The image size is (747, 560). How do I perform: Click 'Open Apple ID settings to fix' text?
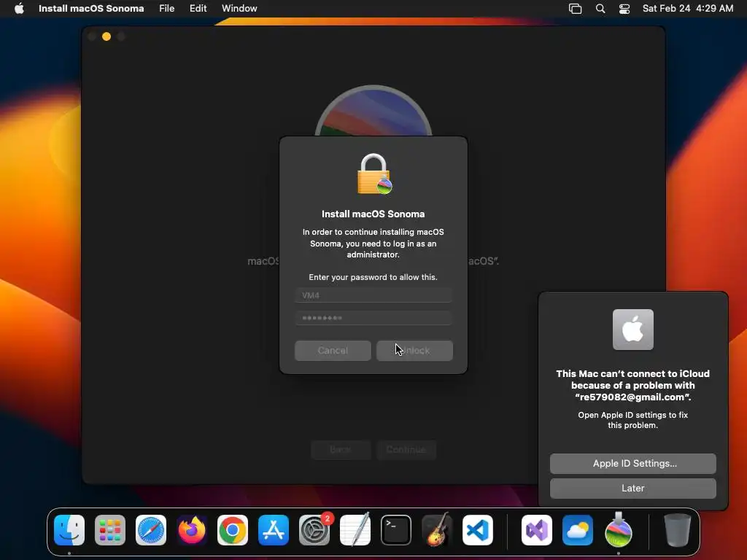click(x=632, y=415)
